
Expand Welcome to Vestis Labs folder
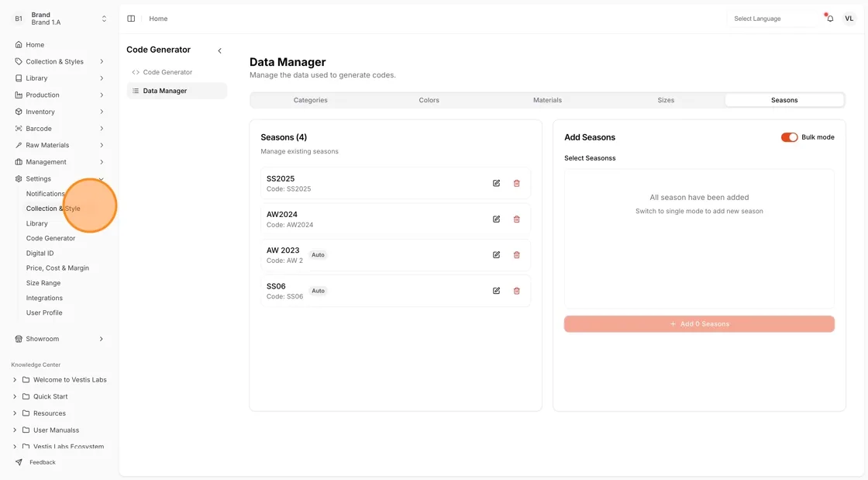coord(15,380)
